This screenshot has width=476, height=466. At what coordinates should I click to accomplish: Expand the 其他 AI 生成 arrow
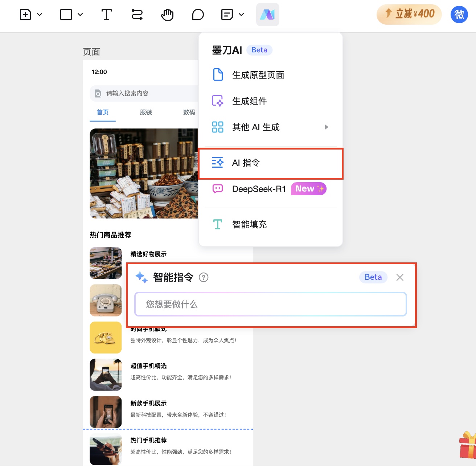(x=326, y=127)
